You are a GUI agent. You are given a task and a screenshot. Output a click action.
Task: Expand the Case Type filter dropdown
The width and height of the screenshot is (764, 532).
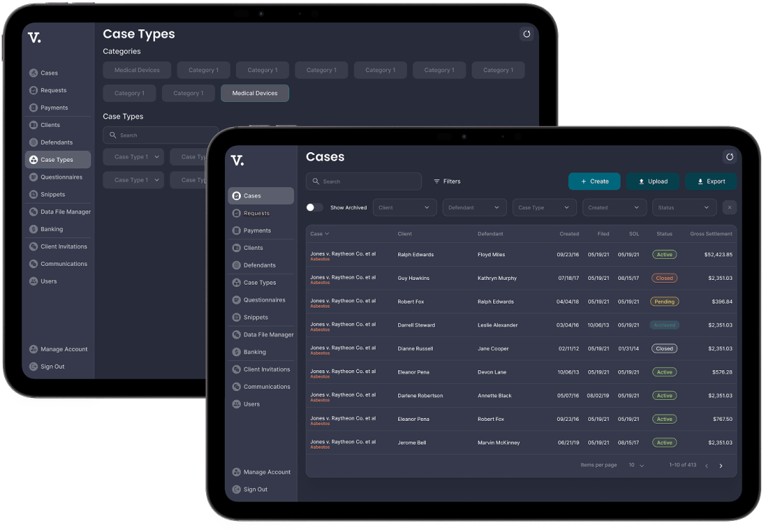(x=545, y=208)
